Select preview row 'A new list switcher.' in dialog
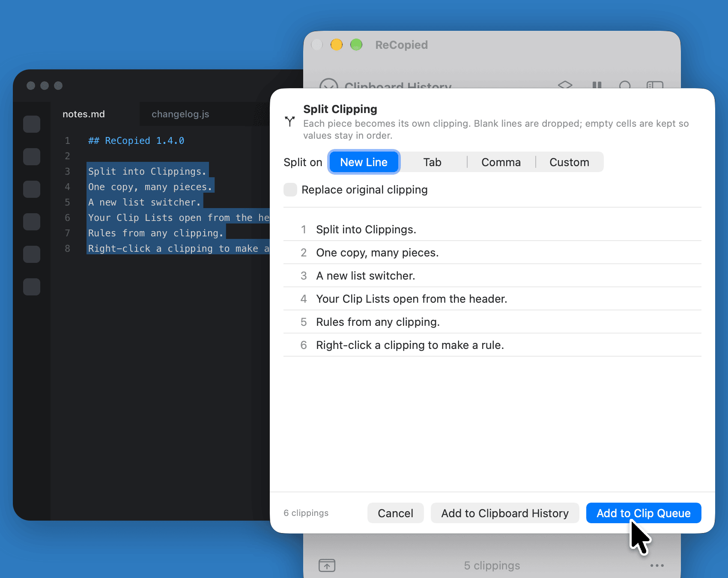The height and width of the screenshot is (578, 728). tap(492, 276)
